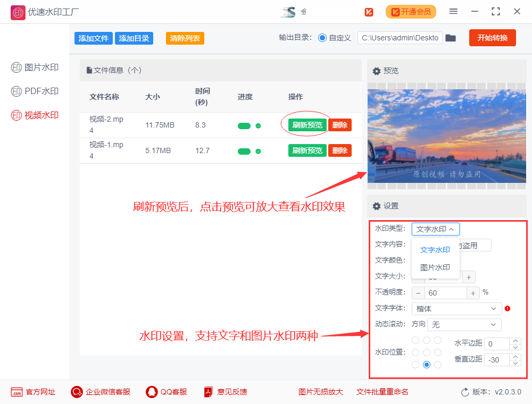
Task: Increase opacity with the plus stepper
Action: (473, 292)
